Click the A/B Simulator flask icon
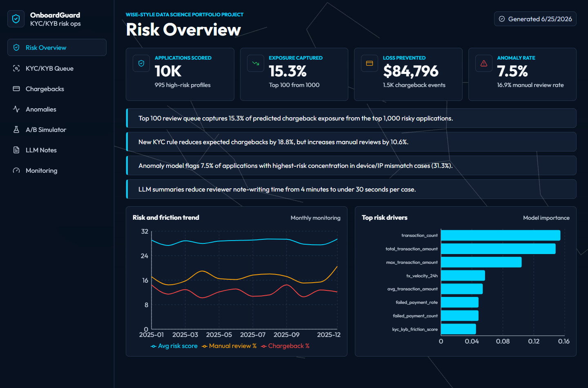The height and width of the screenshot is (388, 588). coord(16,129)
